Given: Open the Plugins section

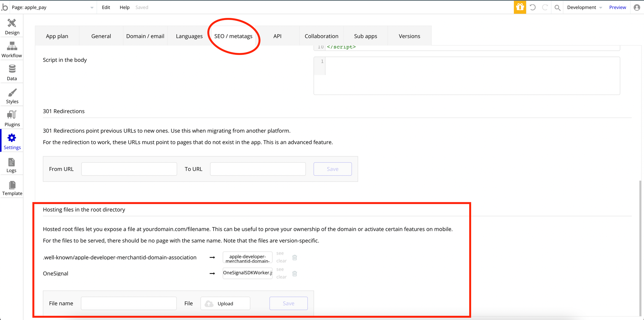Looking at the screenshot, I should tap(12, 118).
